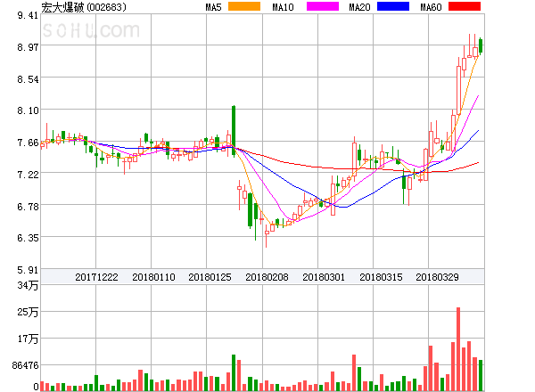Click the blue MA20 legend swatch
Image resolution: width=535 pixels, height=392 pixels.
(x=393, y=6)
